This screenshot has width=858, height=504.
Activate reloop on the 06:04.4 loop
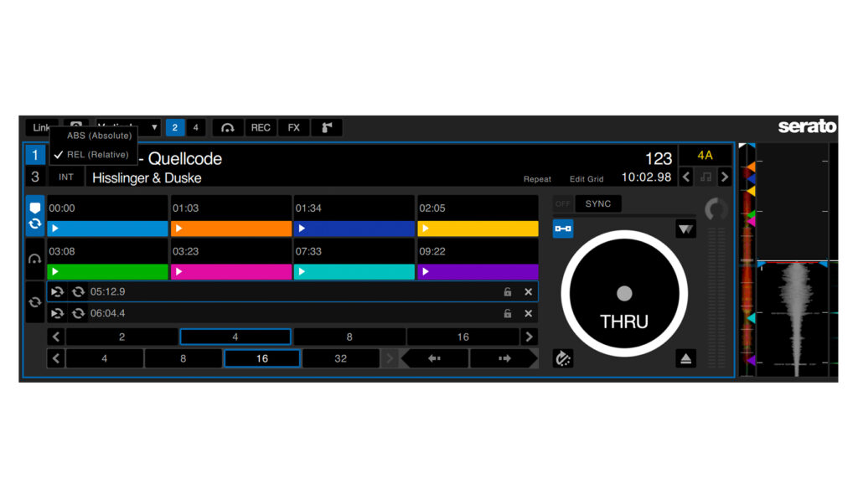pos(57,313)
